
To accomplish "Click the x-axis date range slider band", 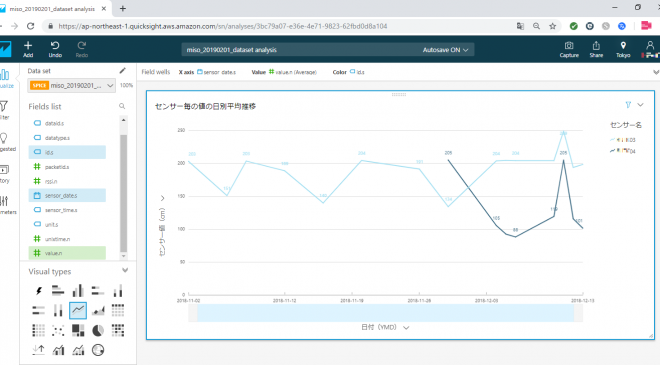I will [x=385, y=313].
